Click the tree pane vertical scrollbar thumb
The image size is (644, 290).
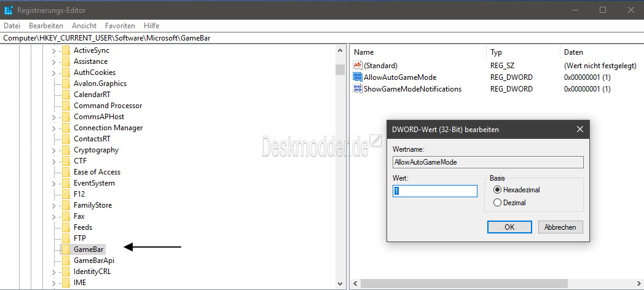tap(340, 69)
